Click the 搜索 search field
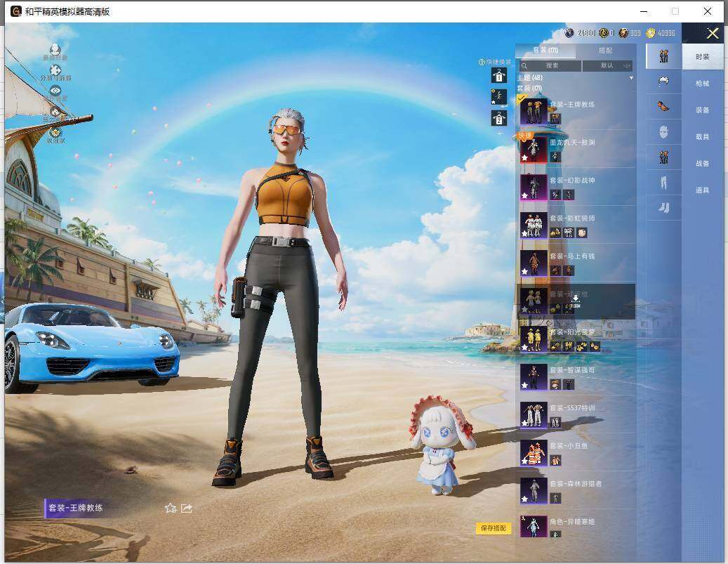The width and height of the screenshot is (728, 564). pyautogui.click(x=550, y=65)
